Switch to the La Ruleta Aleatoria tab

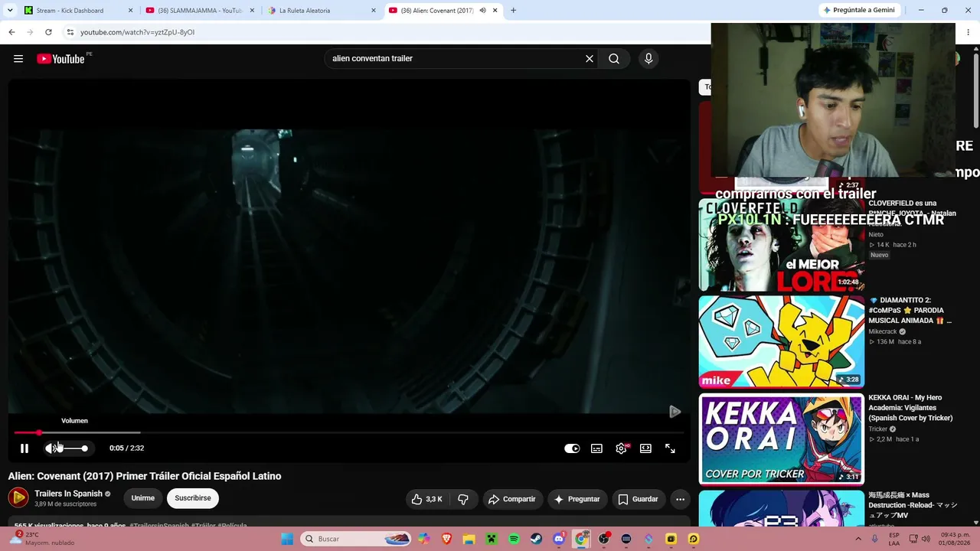pyautogui.click(x=322, y=11)
